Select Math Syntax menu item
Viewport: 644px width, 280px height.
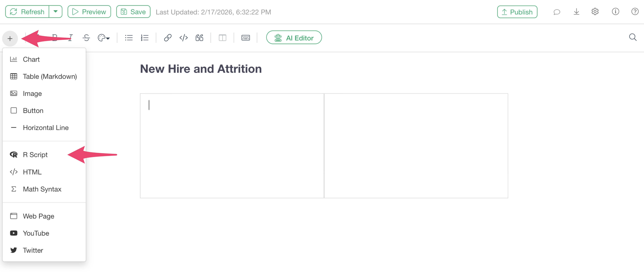42,189
